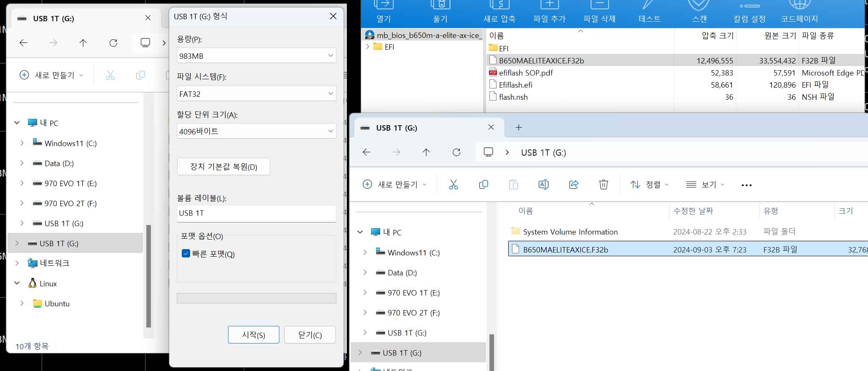Sort by 유형 column in right Explorer

click(771, 211)
